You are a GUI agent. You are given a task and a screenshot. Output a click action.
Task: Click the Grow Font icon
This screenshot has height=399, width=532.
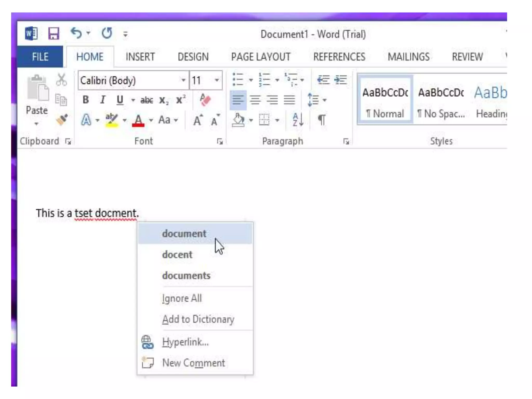pyautogui.click(x=198, y=121)
